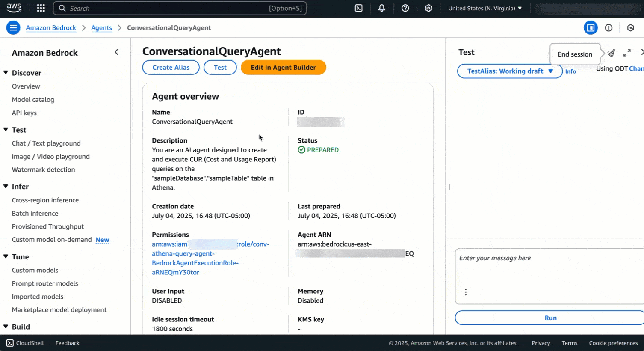Open Overview in the sidebar
The height and width of the screenshot is (351, 644).
point(26,86)
